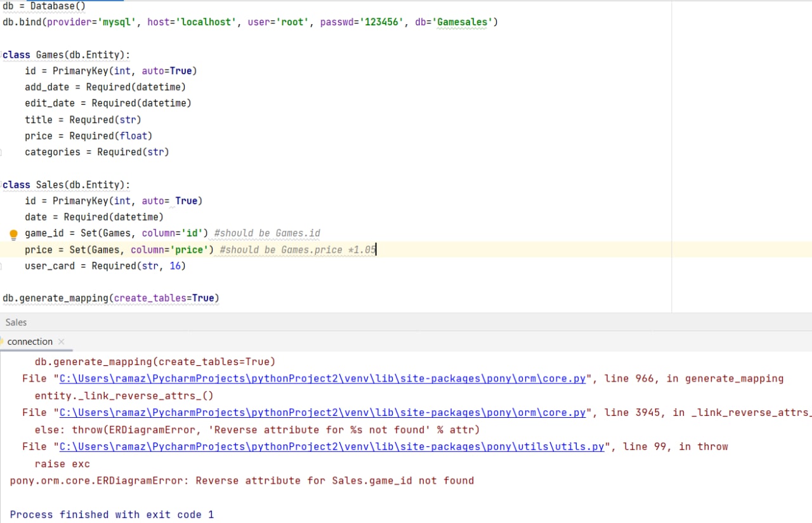
Task: Open utils.py link for line 99
Action: [332, 447]
